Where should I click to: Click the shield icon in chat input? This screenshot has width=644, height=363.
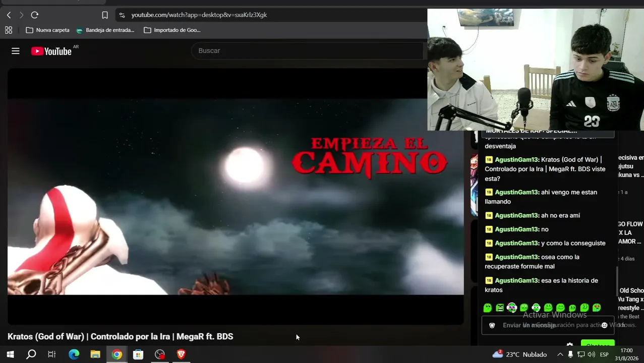click(x=492, y=325)
